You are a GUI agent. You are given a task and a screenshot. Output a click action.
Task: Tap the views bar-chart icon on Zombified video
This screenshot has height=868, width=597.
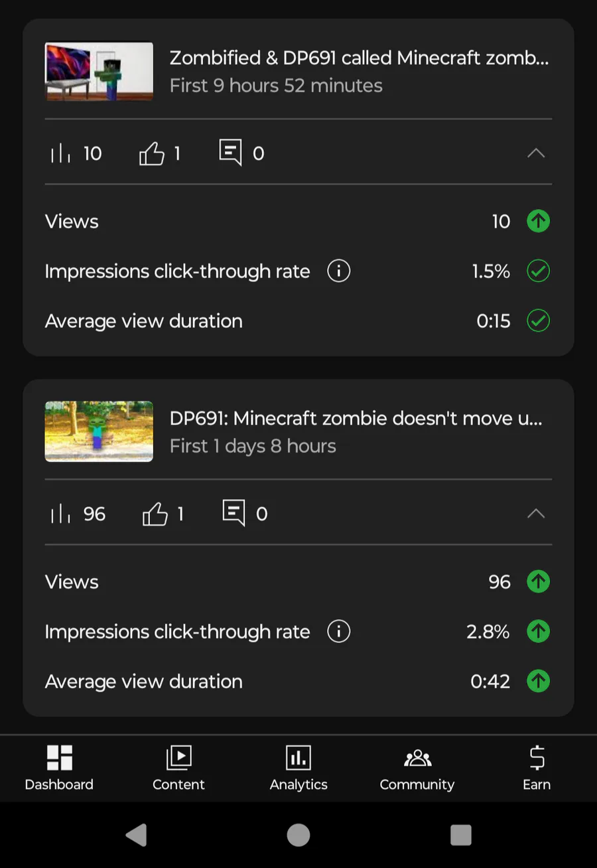[x=60, y=154]
